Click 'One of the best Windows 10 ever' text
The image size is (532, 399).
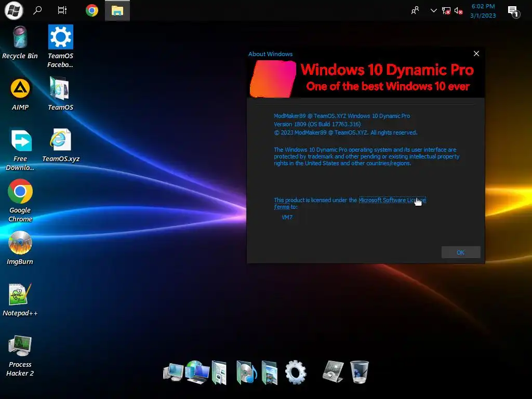[x=388, y=86]
